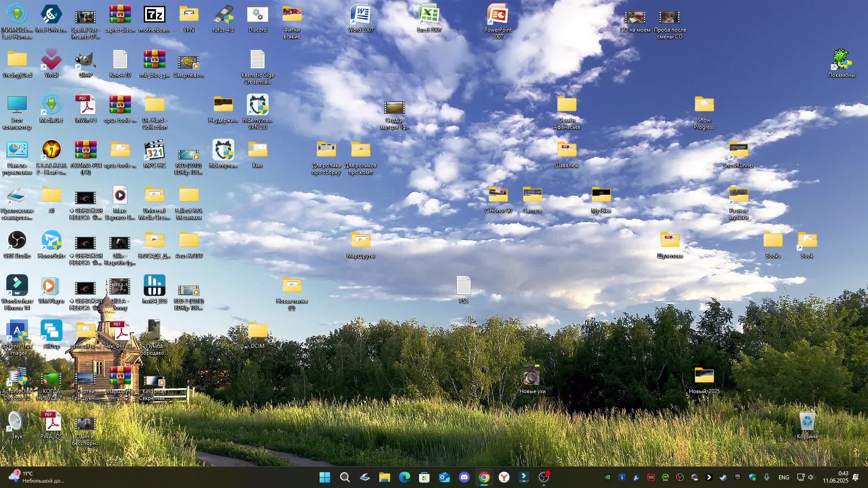The image size is (868, 488).
Task: Select Wondershare Filmora 14 icon
Action: pos(17,286)
